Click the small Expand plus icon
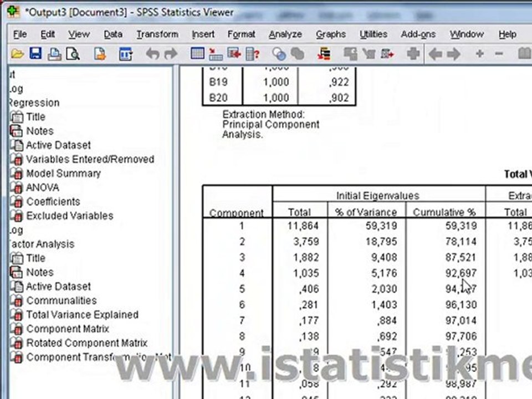 coord(480,54)
